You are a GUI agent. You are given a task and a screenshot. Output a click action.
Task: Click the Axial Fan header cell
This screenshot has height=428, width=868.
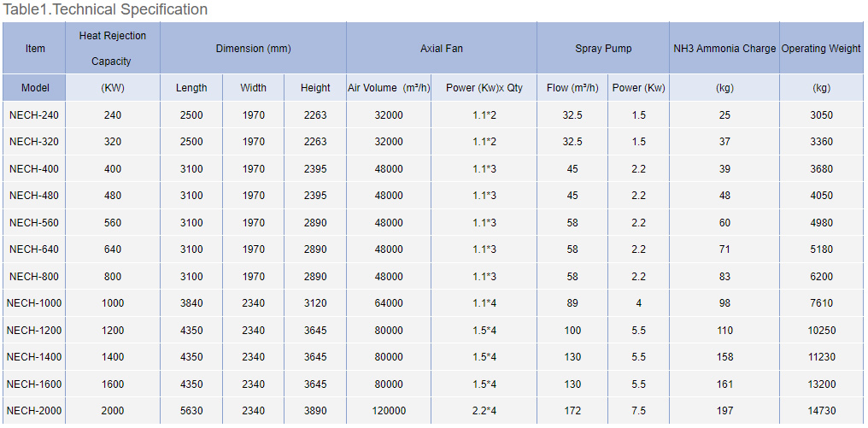pyautogui.click(x=442, y=49)
